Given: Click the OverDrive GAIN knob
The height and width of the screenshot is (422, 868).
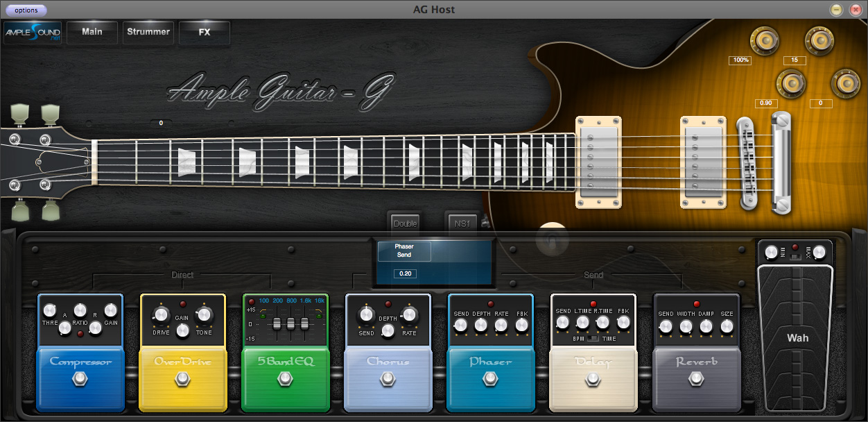Looking at the screenshot, I should coord(182,330).
